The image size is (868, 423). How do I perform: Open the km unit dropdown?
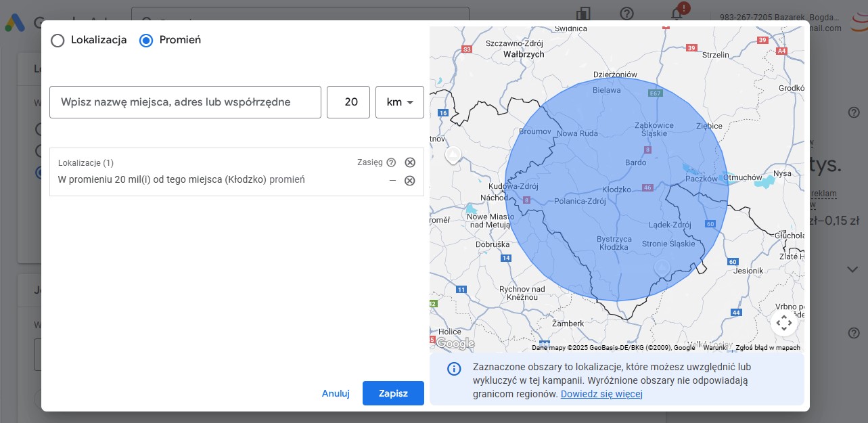pyautogui.click(x=399, y=102)
